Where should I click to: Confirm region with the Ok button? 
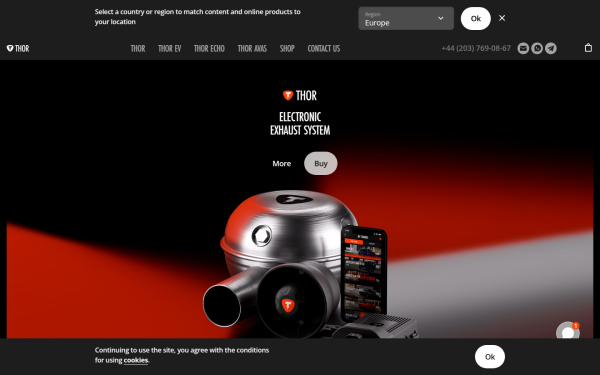pyautogui.click(x=476, y=18)
